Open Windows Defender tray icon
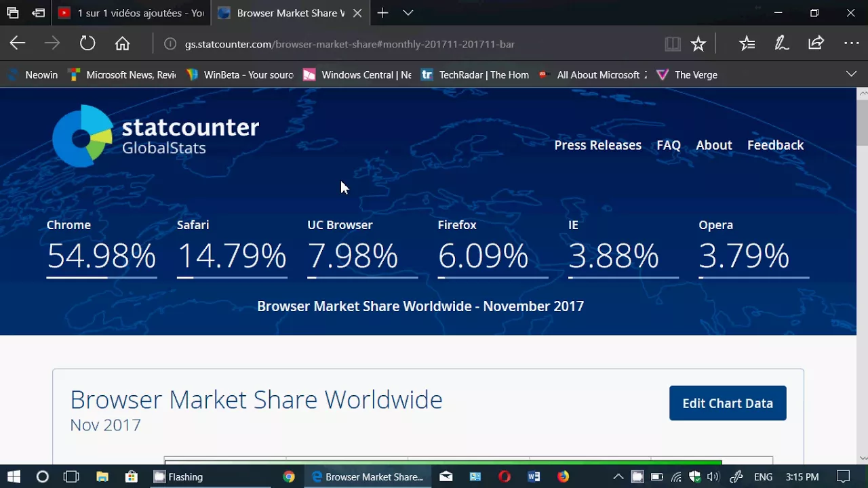 pyautogui.click(x=694, y=476)
